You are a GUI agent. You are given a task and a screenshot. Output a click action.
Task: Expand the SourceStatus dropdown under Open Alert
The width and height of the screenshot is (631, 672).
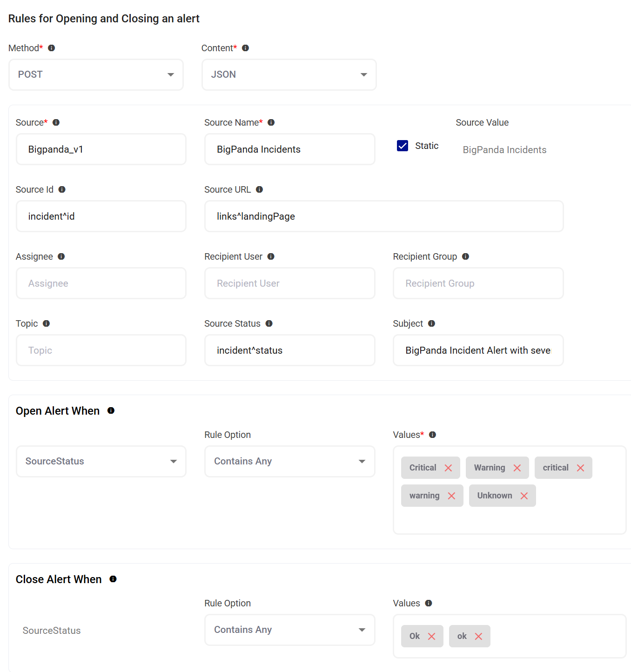[x=101, y=461]
